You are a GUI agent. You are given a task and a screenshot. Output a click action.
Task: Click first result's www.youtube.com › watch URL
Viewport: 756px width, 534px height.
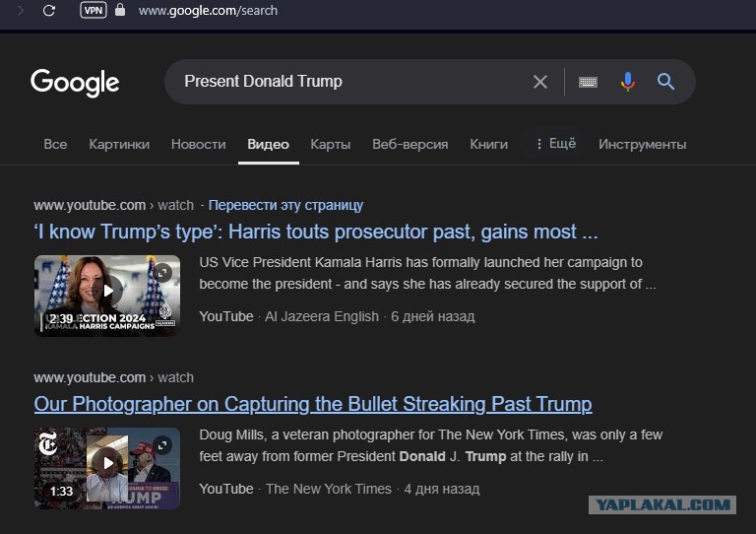[113, 205]
